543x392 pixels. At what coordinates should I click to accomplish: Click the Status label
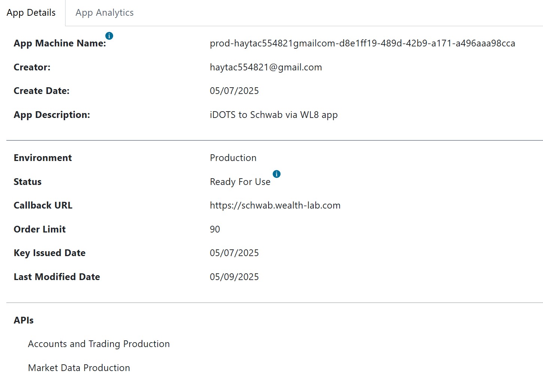point(28,182)
